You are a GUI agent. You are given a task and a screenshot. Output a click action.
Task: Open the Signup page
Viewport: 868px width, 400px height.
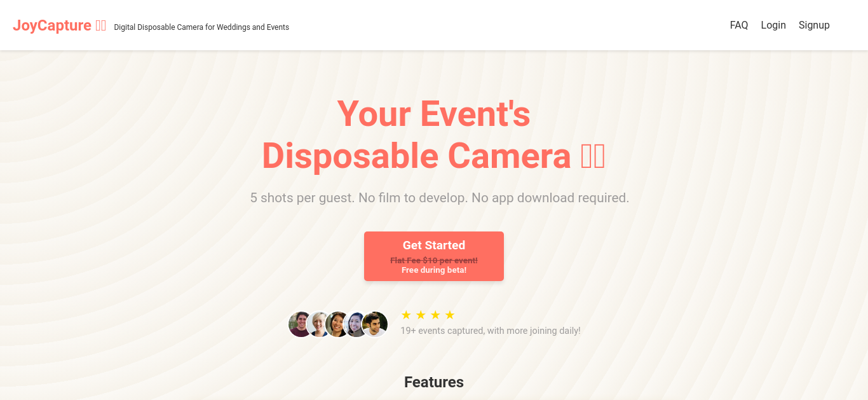tap(814, 25)
